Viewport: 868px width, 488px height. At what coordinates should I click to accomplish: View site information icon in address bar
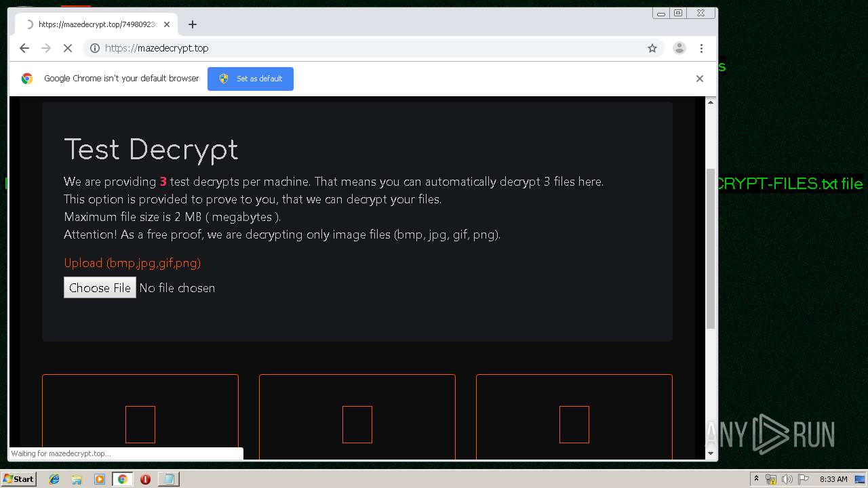tap(95, 48)
